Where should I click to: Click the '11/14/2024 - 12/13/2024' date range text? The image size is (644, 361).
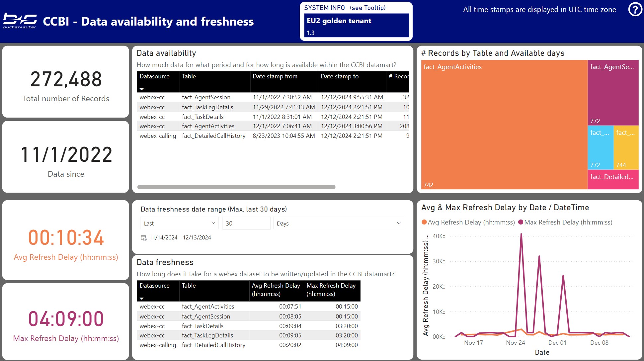(x=180, y=238)
